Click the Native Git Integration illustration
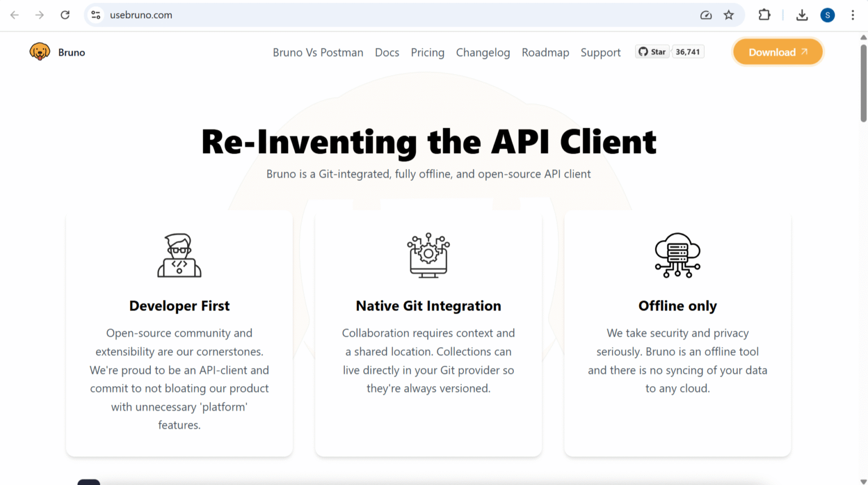The image size is (868, 485). (x=428, y=256)
